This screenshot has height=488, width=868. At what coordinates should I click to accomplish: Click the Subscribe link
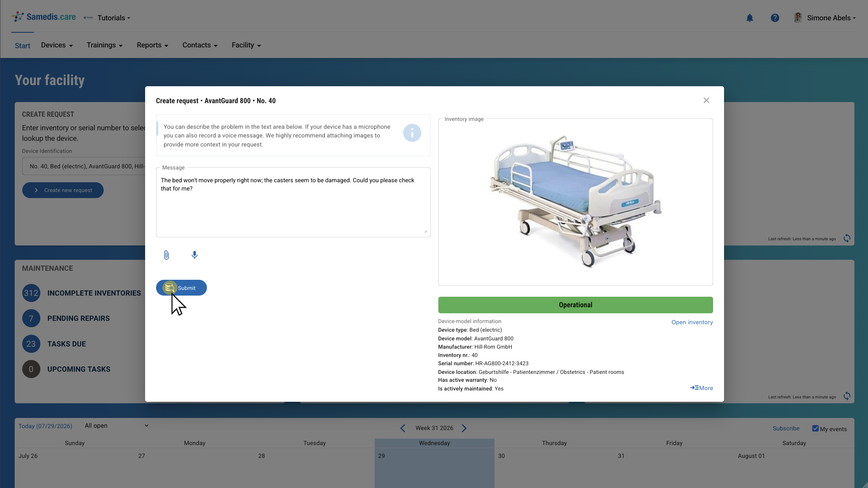point(786,429)
